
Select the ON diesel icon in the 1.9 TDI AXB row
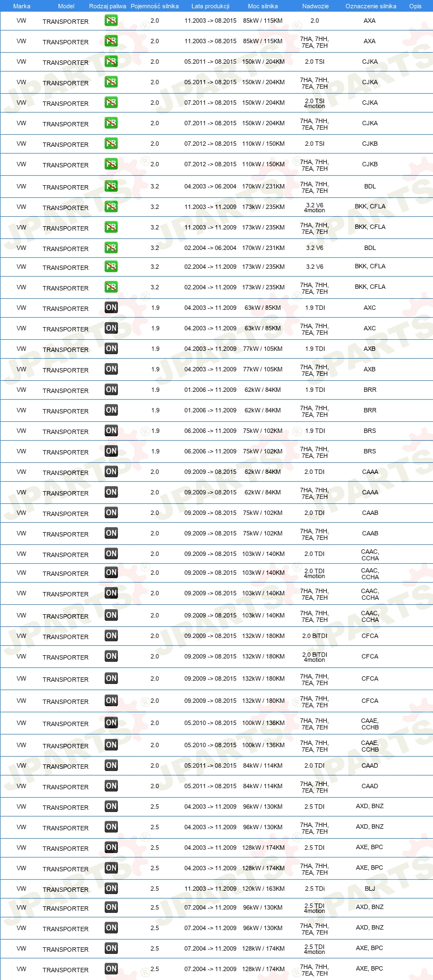pyautogui.click(x=111, y=349)
